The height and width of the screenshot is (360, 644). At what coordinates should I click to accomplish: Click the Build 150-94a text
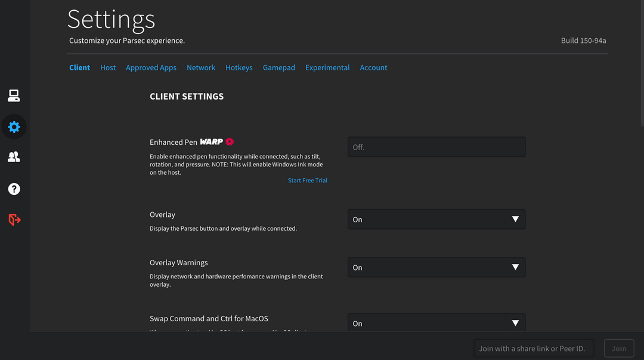[x=584, y=41]
